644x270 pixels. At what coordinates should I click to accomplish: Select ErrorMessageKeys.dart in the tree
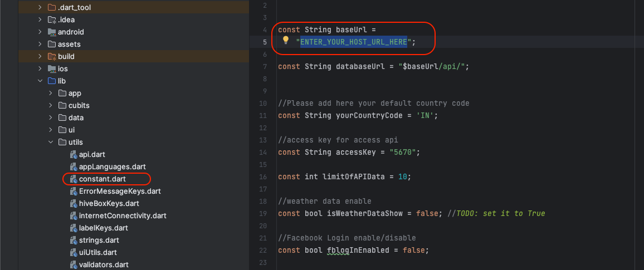click(120, 192)
